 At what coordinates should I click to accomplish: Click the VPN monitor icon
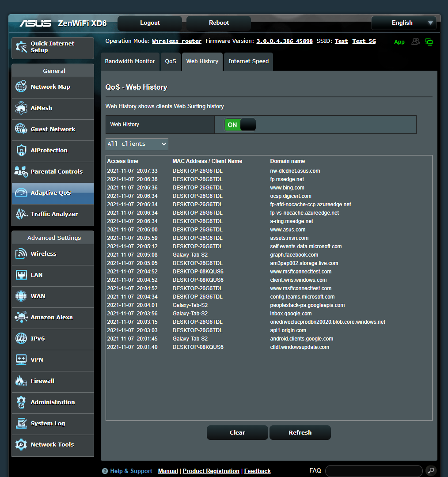click(21, 360)
